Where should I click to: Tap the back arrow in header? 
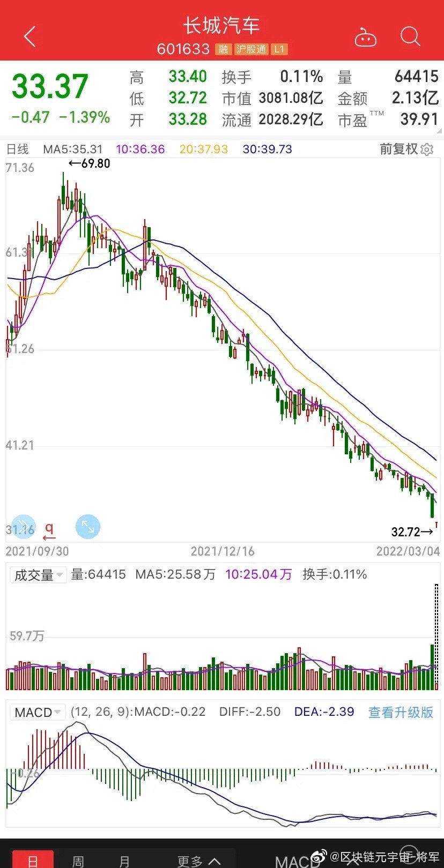(30, 37)
